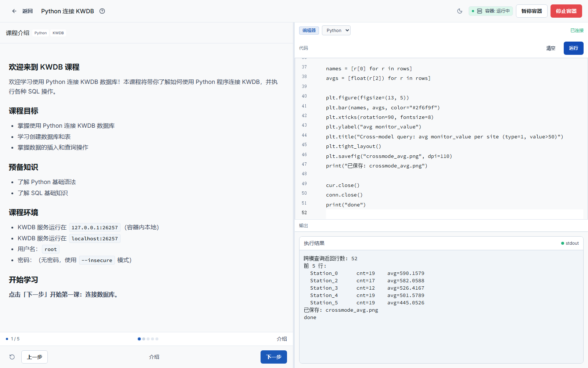Click Station_0 output row
588x368 pixels.
coord(367,273)
